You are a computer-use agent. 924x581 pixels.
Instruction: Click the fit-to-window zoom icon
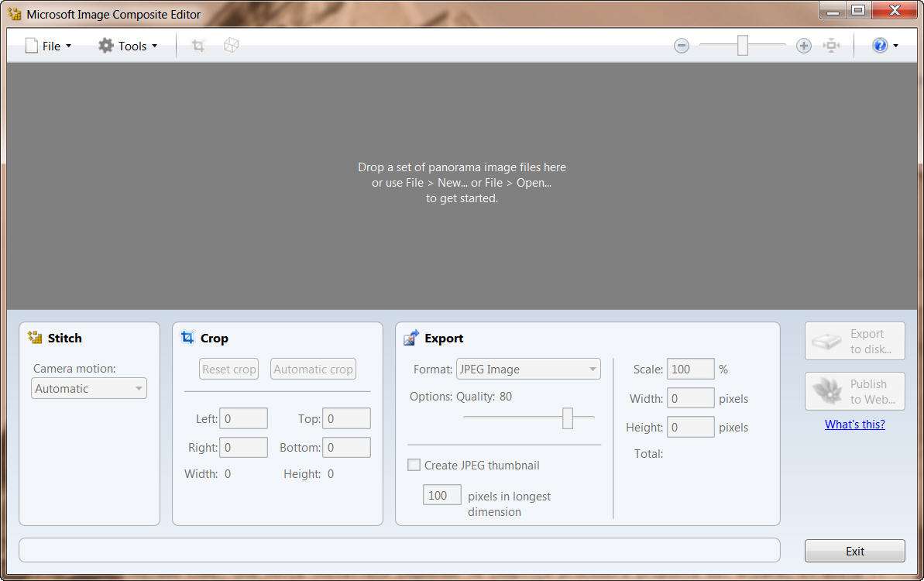[832, 46]
